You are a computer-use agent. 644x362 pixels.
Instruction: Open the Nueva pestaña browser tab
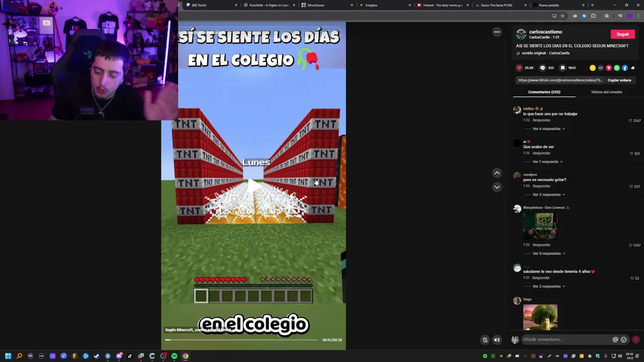point(558,5)
